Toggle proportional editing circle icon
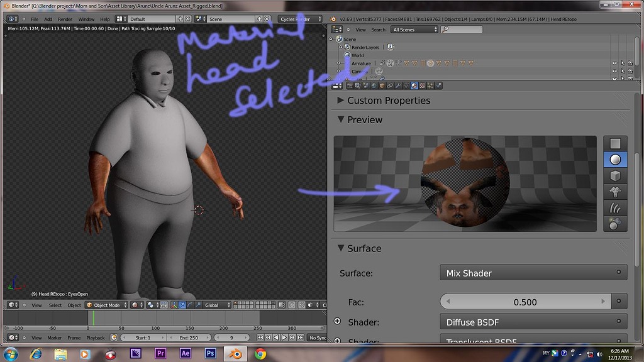Screen dimensions: 644x362 292,305
